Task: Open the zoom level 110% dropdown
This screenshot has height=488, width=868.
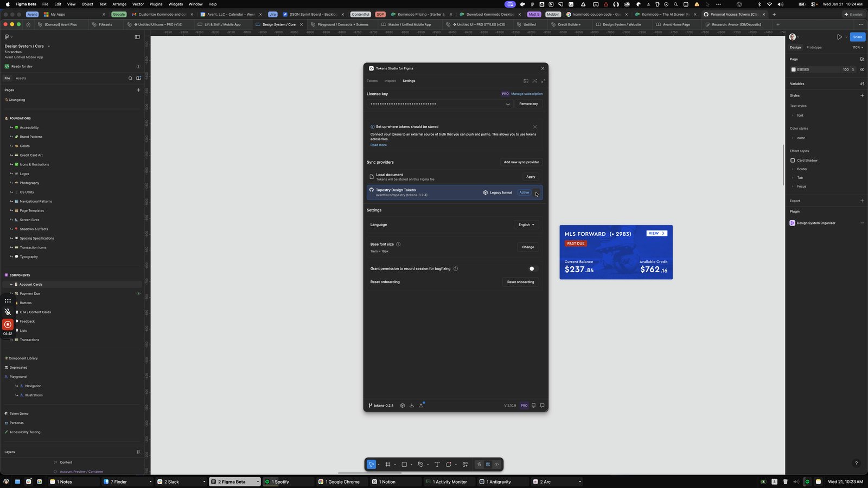Action: coord(857,47)
